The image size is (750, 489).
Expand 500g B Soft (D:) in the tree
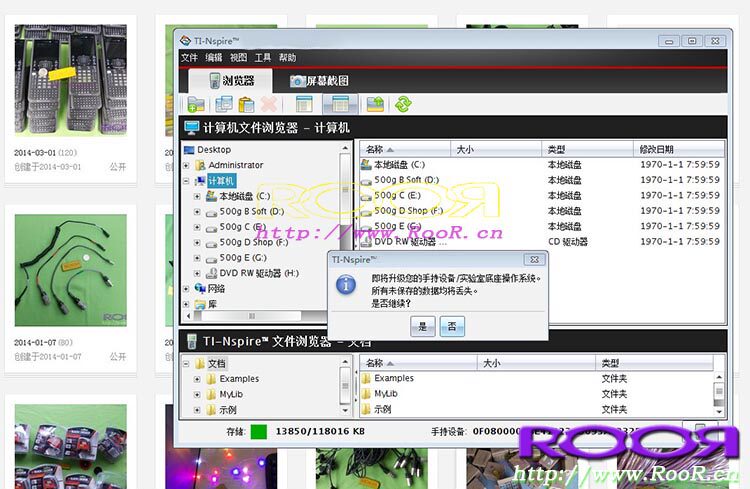pyautogui.click(x=197, y=211)
